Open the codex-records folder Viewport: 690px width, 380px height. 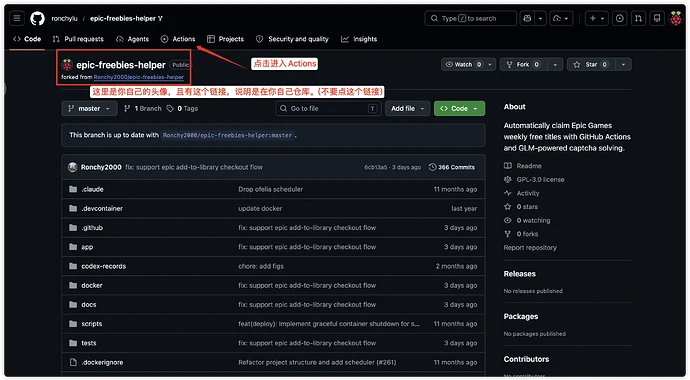tap(103, 266)
